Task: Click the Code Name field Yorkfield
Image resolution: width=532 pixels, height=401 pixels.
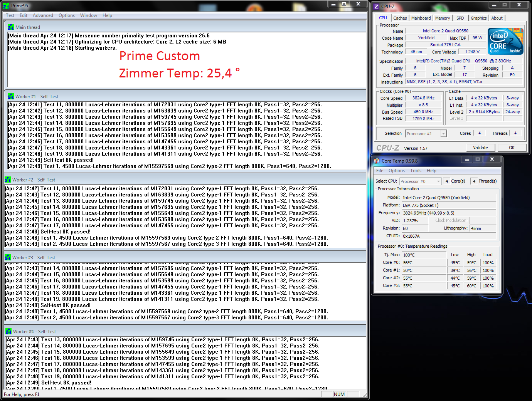Action: point(426,38)
